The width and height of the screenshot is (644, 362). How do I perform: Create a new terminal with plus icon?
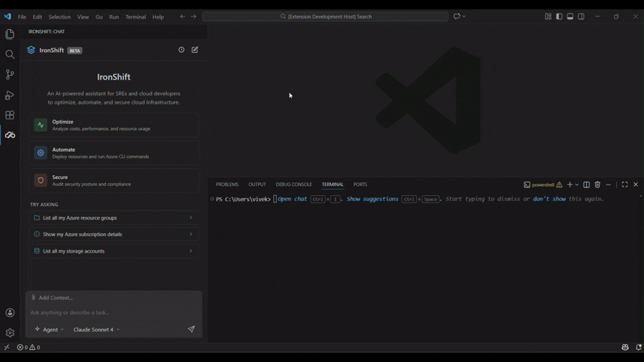coord(570,185)
